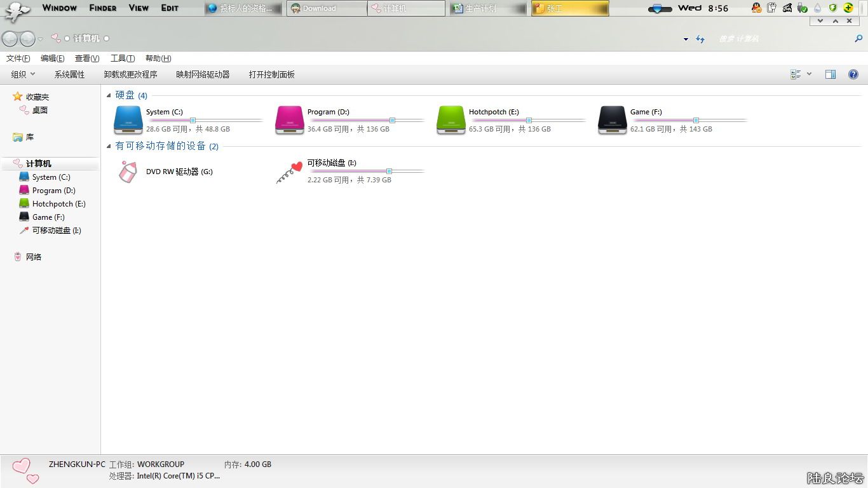Click the 打开控制面板 button

coord(271,74)
